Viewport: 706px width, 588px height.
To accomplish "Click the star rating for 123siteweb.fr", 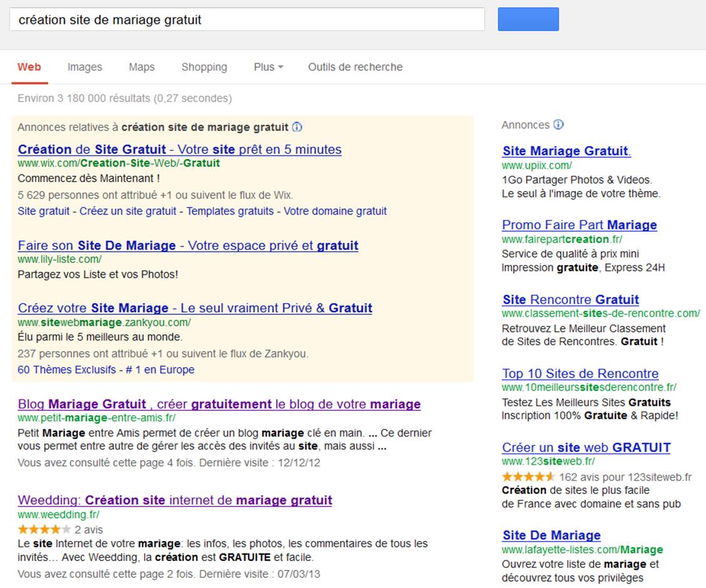I will pos(528,477).
